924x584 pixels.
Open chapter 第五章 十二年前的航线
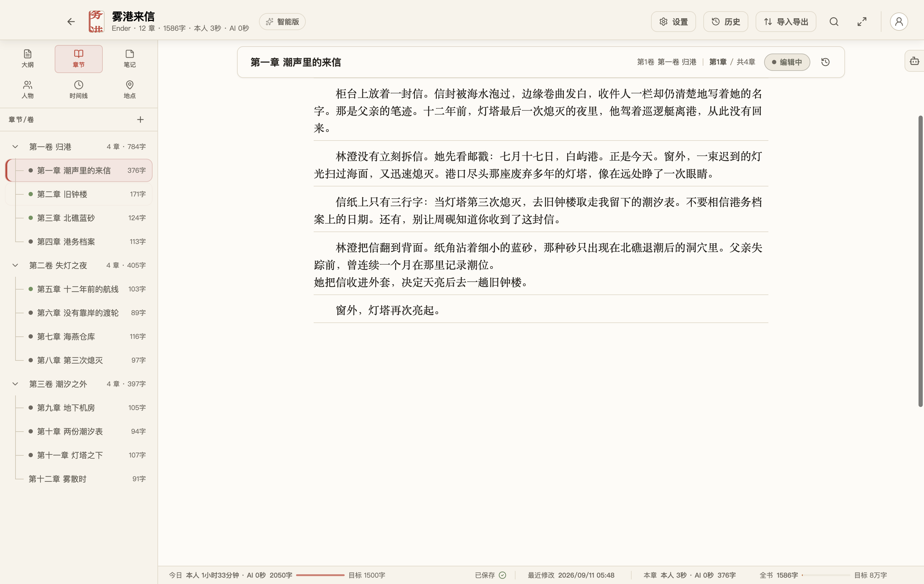tap(79, 289)
